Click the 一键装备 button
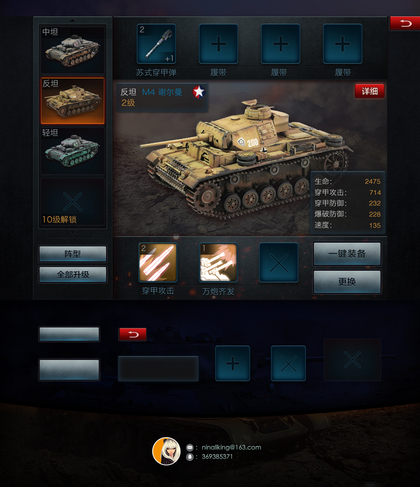420x487 pixels. (347, 254)
